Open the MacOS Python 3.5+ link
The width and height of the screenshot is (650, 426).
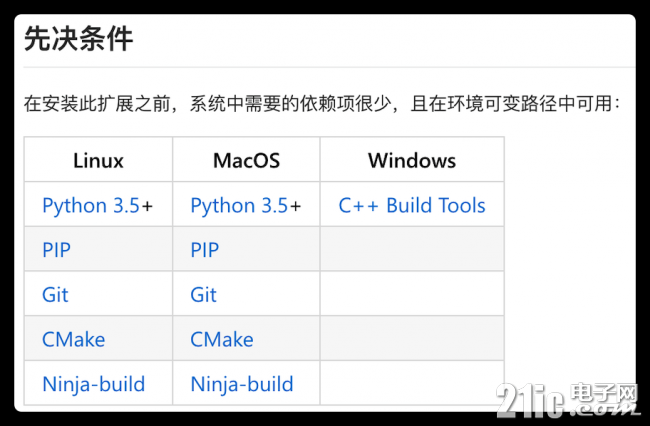(x=246, y=206)
